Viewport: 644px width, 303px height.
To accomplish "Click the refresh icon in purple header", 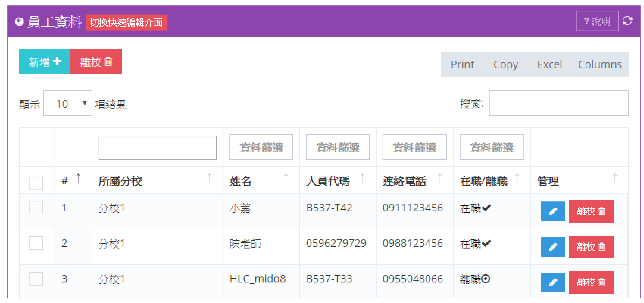I will (627, 21).
